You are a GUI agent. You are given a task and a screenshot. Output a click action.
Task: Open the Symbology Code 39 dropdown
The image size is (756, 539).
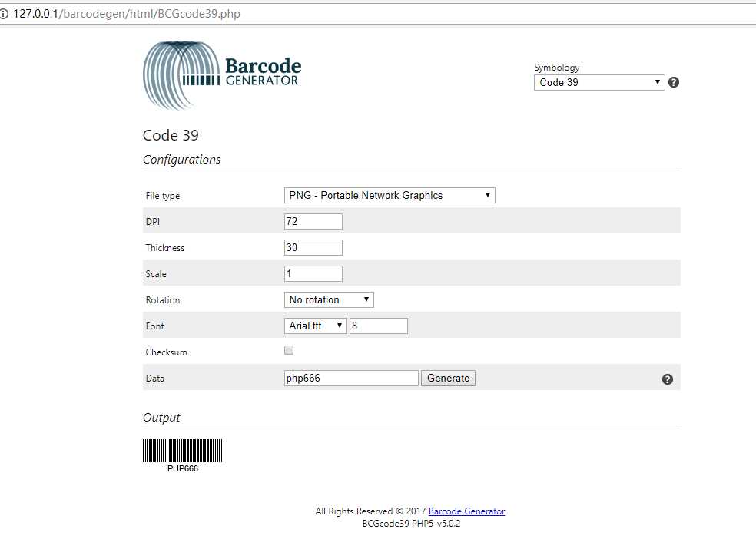599,82
